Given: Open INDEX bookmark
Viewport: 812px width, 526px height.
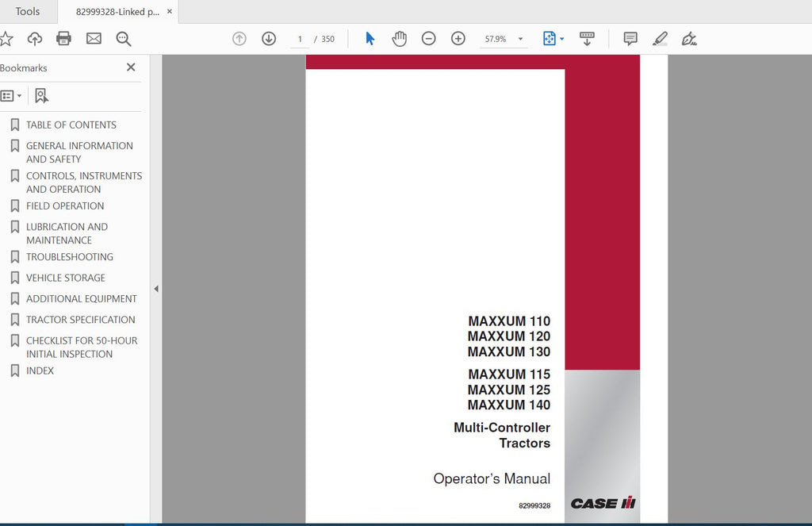Looking at the screenshot, I should point(40,371).
